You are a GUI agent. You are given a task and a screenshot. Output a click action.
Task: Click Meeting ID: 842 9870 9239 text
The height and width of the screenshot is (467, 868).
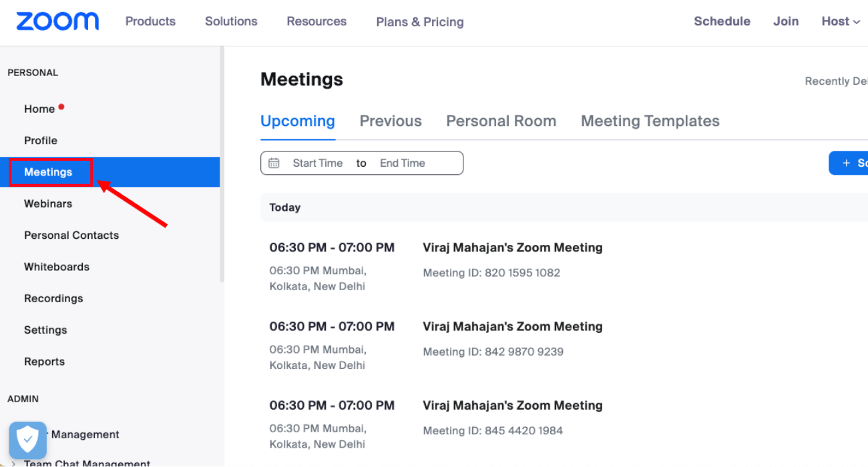(x=493, y=352)
